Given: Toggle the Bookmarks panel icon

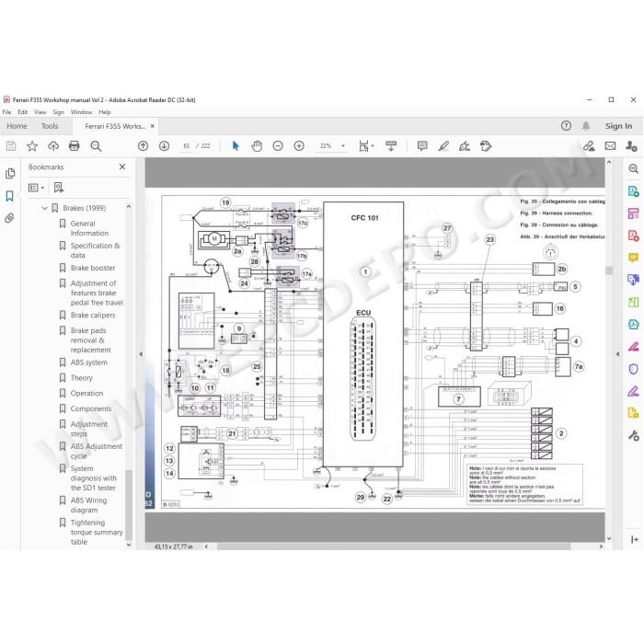Looking at the screenshot, I should click(x=10, y=196).
